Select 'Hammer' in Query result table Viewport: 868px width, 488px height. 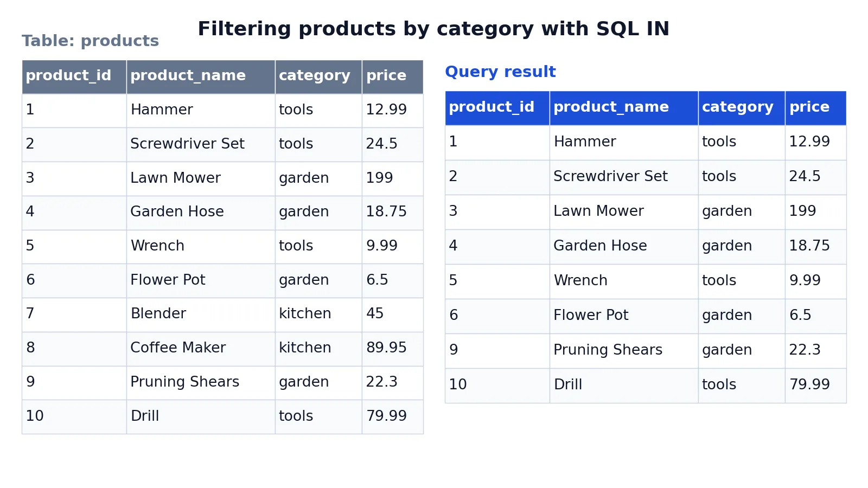pyautogui.click(x=624, y=143)
